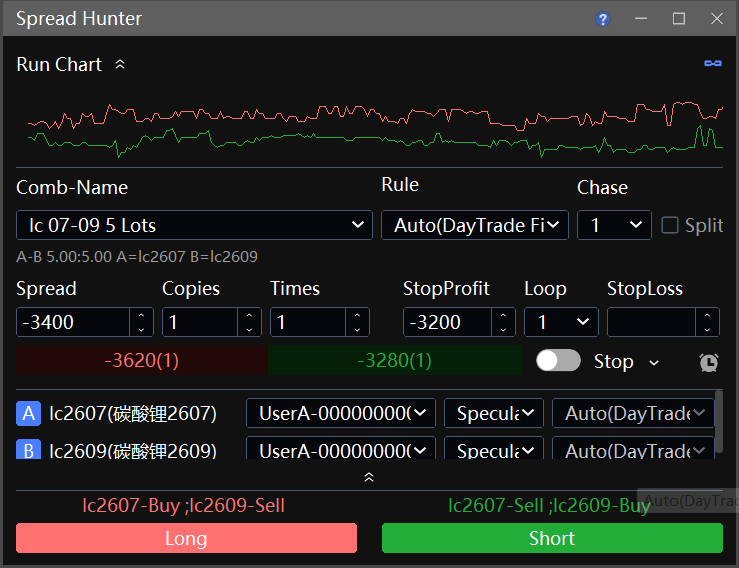Decrease Times with down arrow
Image resolution: width=739 pixels, height=568 pixels.
pyautogui.click(x=357, y=329)
